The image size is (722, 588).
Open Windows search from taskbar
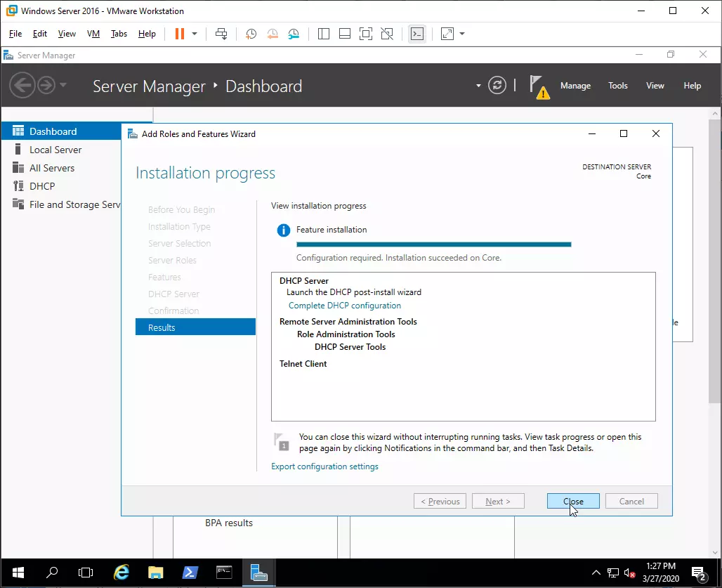[52, 573]
